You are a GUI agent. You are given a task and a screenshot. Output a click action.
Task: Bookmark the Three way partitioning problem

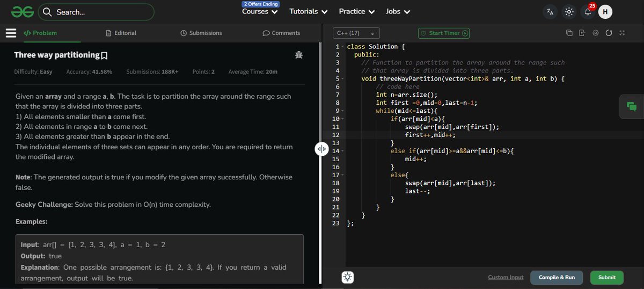[105, 55]
